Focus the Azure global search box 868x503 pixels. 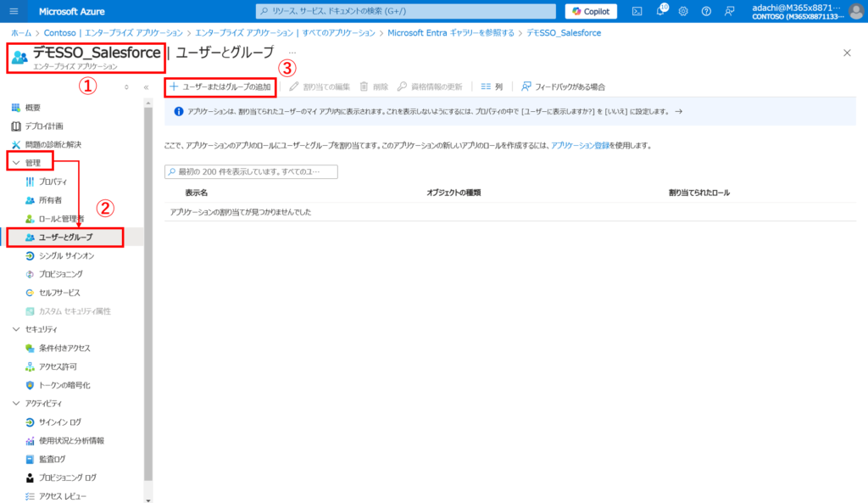(406, 11)
